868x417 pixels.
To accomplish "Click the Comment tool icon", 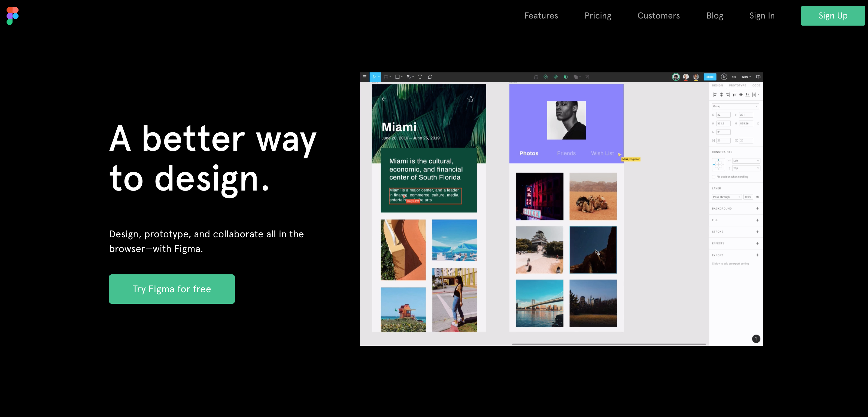I will coord(431,77).
